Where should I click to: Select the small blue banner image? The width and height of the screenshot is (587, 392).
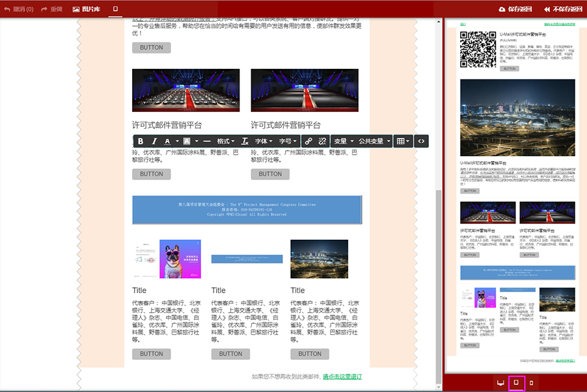[247, 259]
